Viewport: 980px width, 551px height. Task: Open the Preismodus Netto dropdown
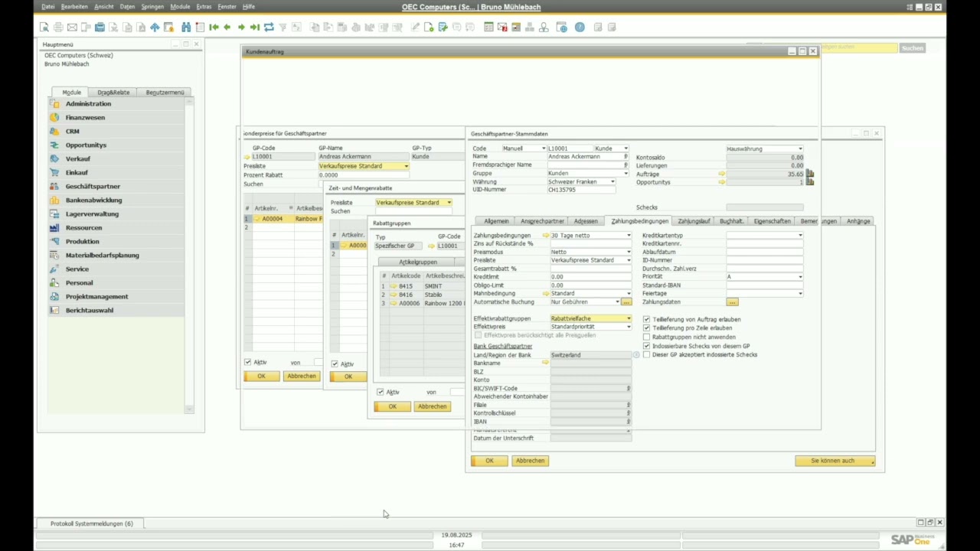tap(629, 252)
